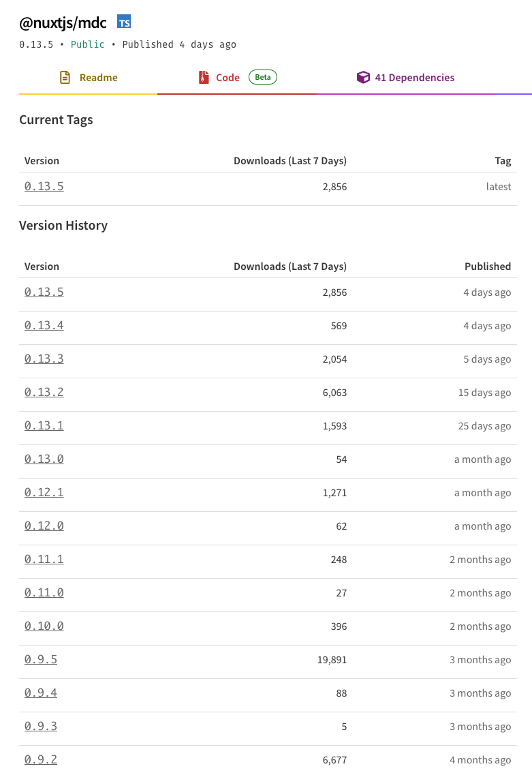Click the TypeScript TS badge icon
Viewport: 532px width, 773px height.
point(124,22)
